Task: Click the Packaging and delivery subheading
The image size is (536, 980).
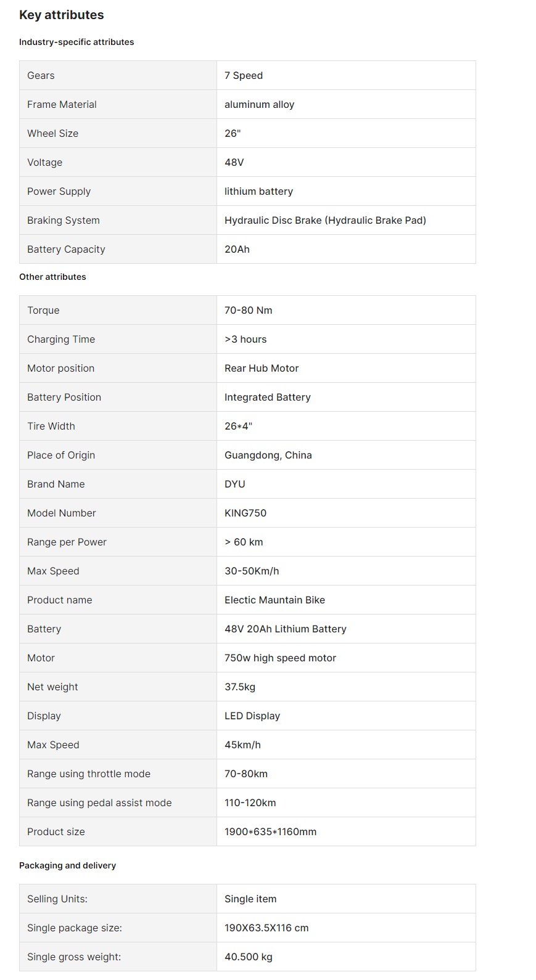Action: click(x=67, y=865)
